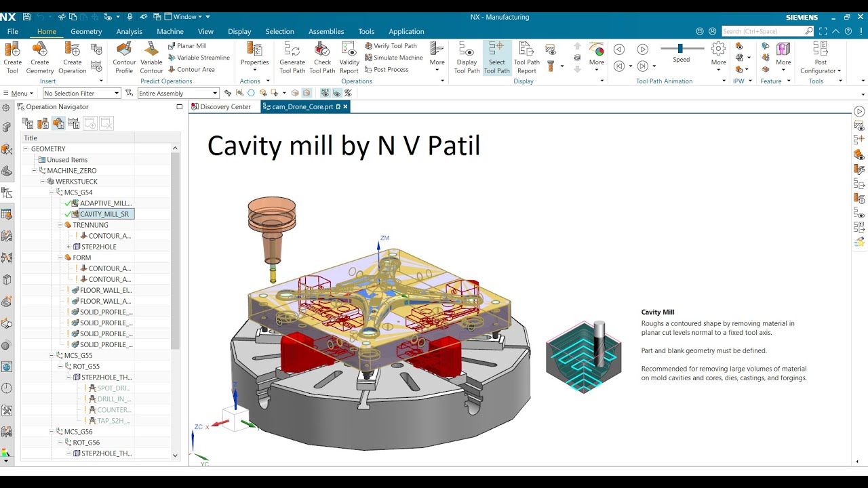Open the smiley feedback icon
Viewport: 868px width, 488px height.
pyautogui.click(x=700, y=31)
